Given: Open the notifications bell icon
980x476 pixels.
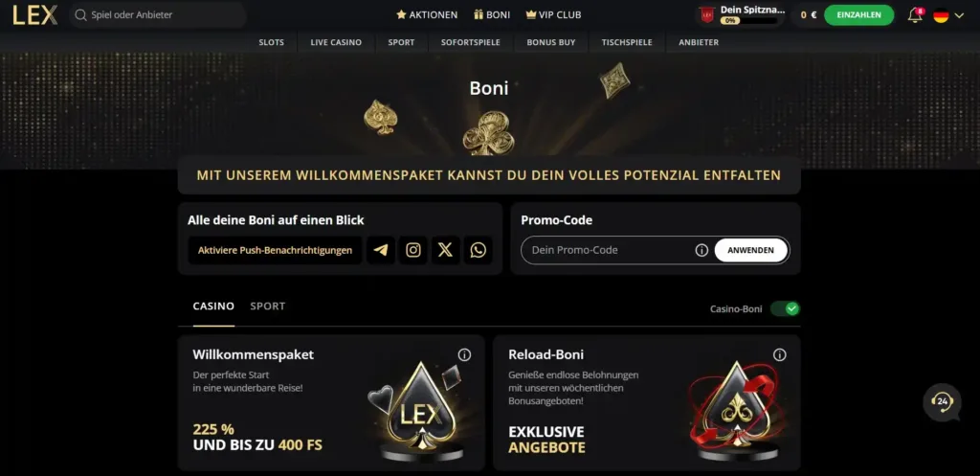Looking at the screenshot, I should 915,15.
